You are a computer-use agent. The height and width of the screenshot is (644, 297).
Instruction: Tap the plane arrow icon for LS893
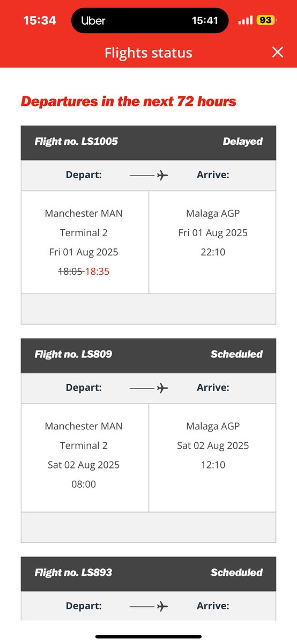coord(149,606)
